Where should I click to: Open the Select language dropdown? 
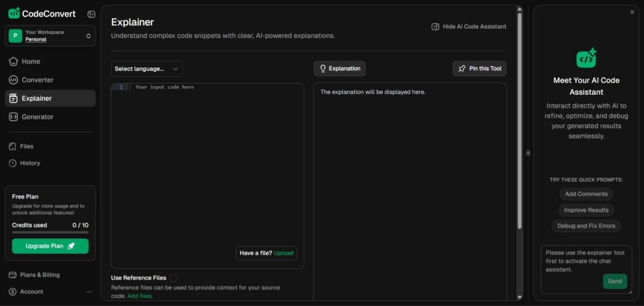click(x=147, y=68)
